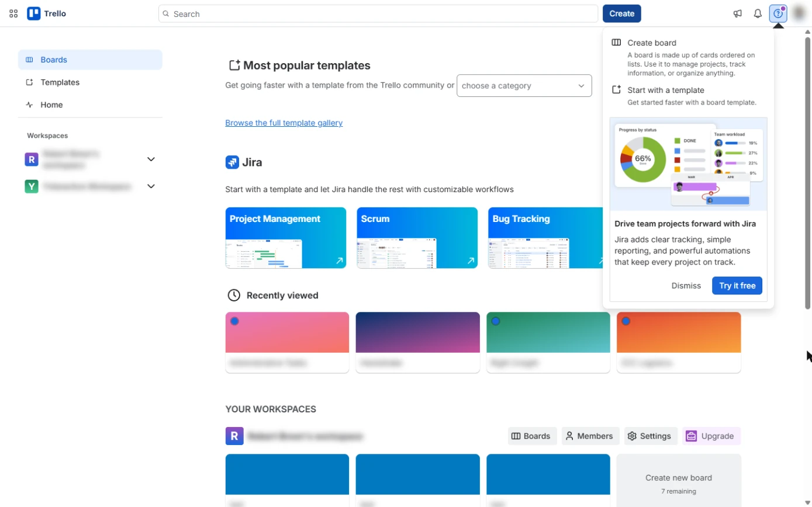Open the choose a category dropdown
Screen dimensions: 812x507
pos(524,86)
